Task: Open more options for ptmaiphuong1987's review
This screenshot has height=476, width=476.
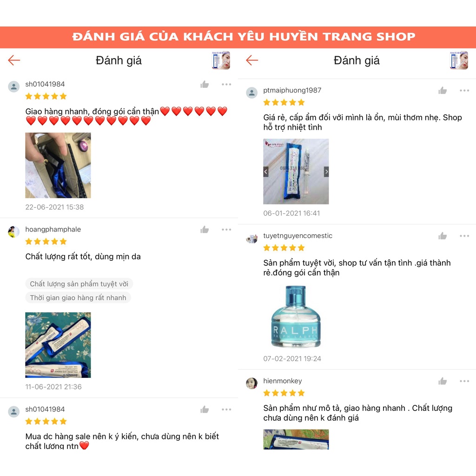Action: click(x=464, y=91)
